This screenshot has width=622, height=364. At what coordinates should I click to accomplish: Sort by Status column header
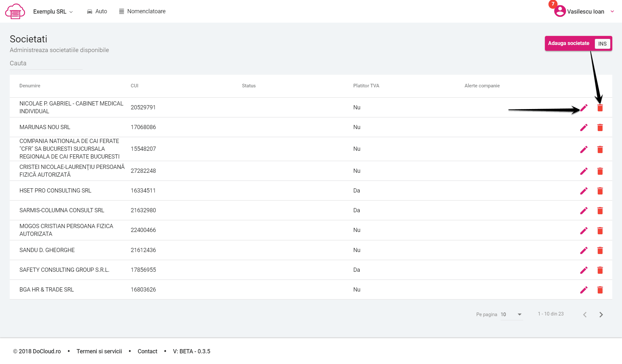(x=249, y=86)
